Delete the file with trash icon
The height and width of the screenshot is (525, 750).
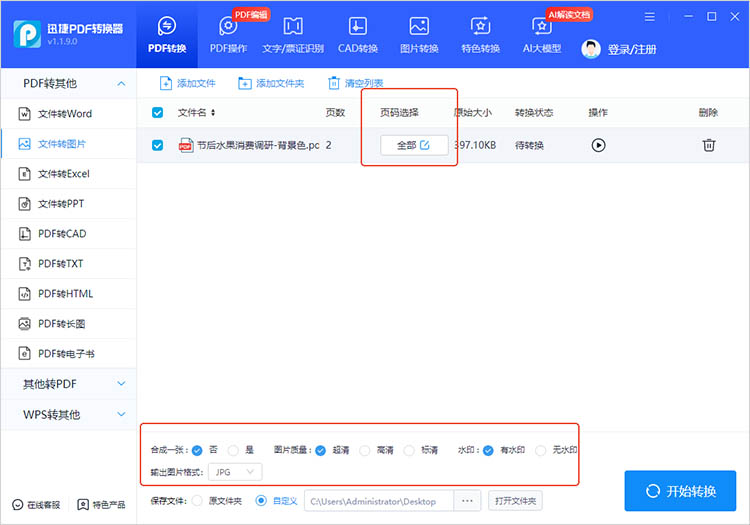click(x=708, y=145)
